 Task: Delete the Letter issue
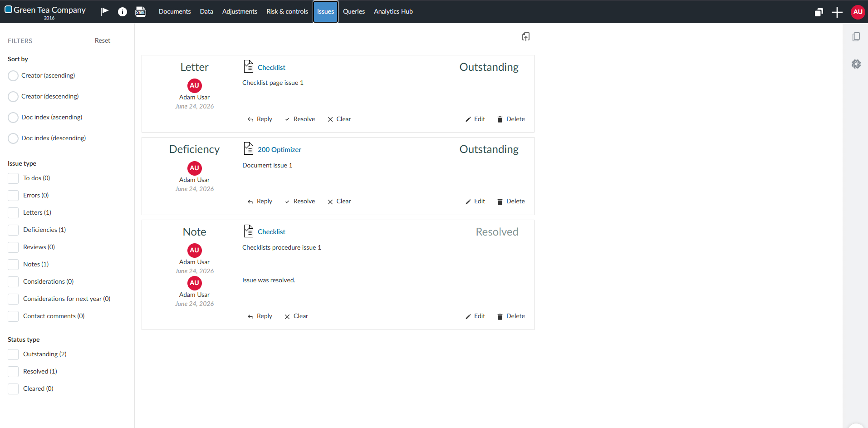511,119
